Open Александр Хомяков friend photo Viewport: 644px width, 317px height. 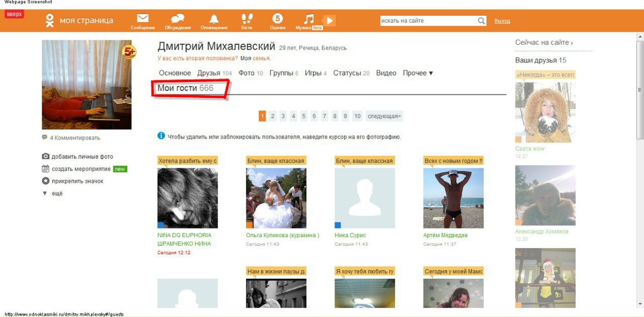coord(545,195)
